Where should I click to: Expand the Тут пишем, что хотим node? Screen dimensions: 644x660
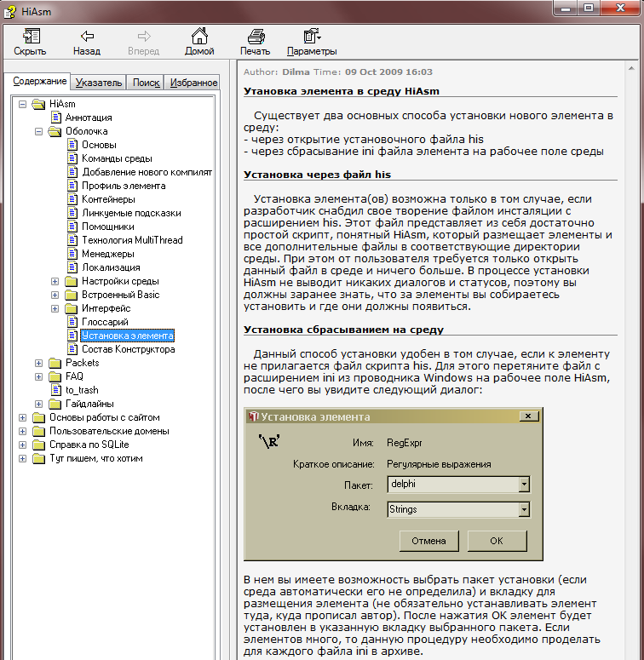tap(23, 458)
